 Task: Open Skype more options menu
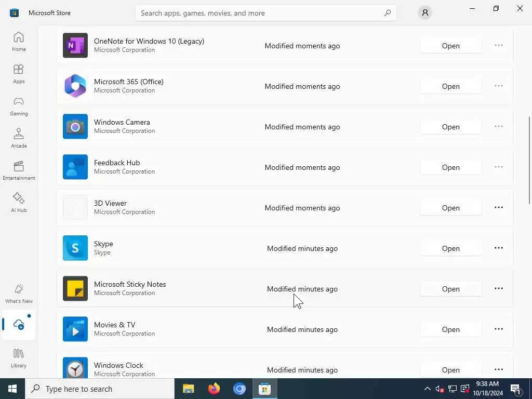[498, 248]
